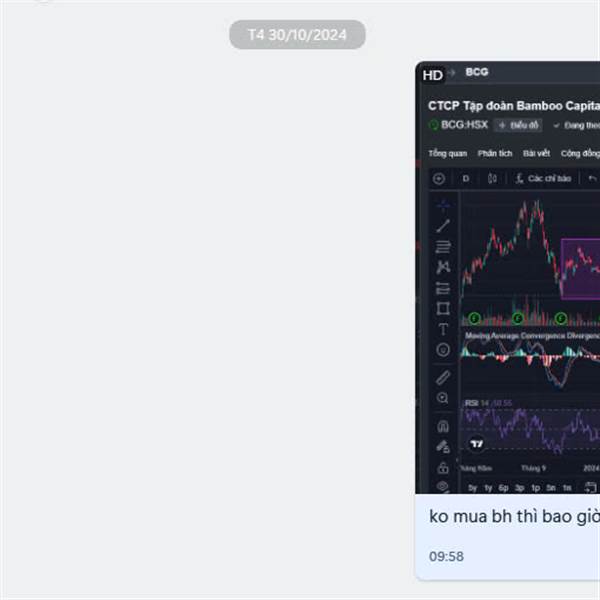Image resolution: width=600 pixels, height=600 pixels.
Task: Toggle magnet mode on chart
Action: pyautogui.click(x=443, y=426)
